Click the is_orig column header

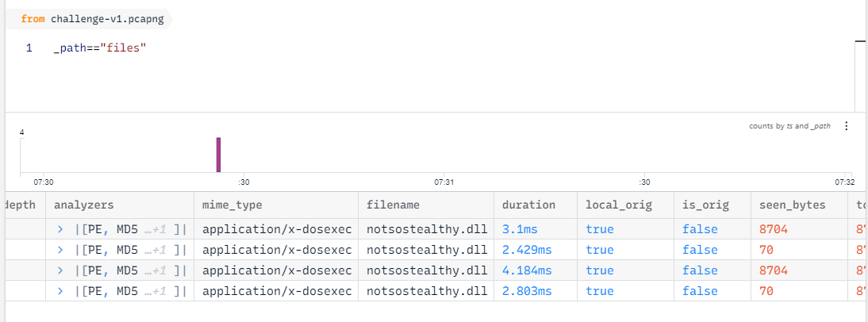(706, 205)
